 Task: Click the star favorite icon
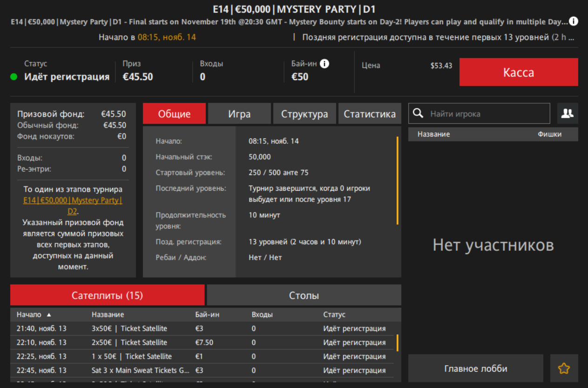click(564, 368)
